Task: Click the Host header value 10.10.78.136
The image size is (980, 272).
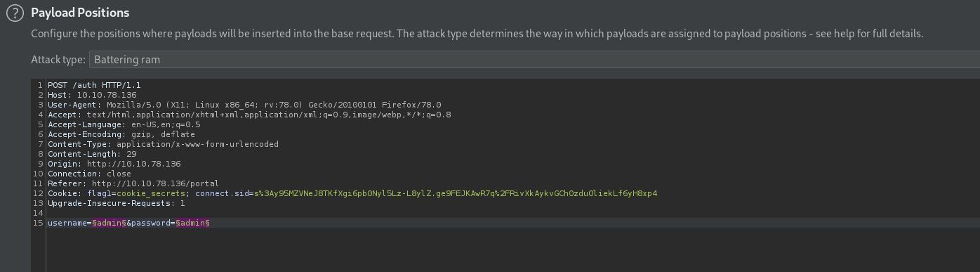Action: point(107,95)
